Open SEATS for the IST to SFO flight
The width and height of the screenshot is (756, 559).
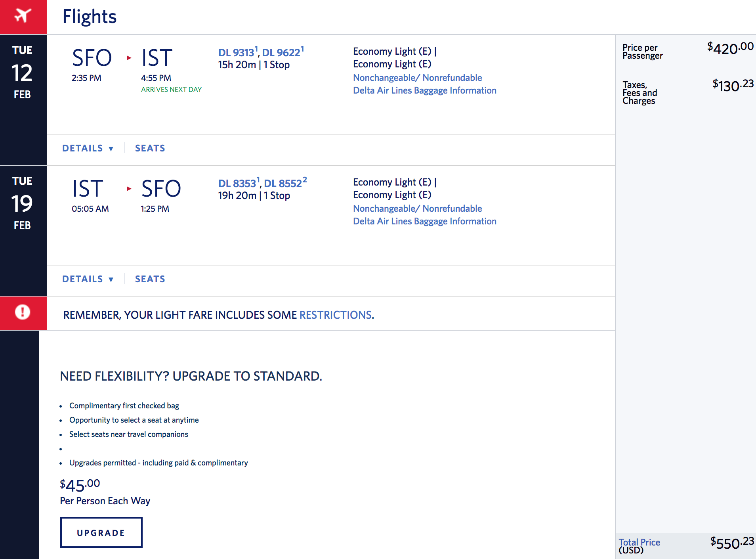[150, 279]
